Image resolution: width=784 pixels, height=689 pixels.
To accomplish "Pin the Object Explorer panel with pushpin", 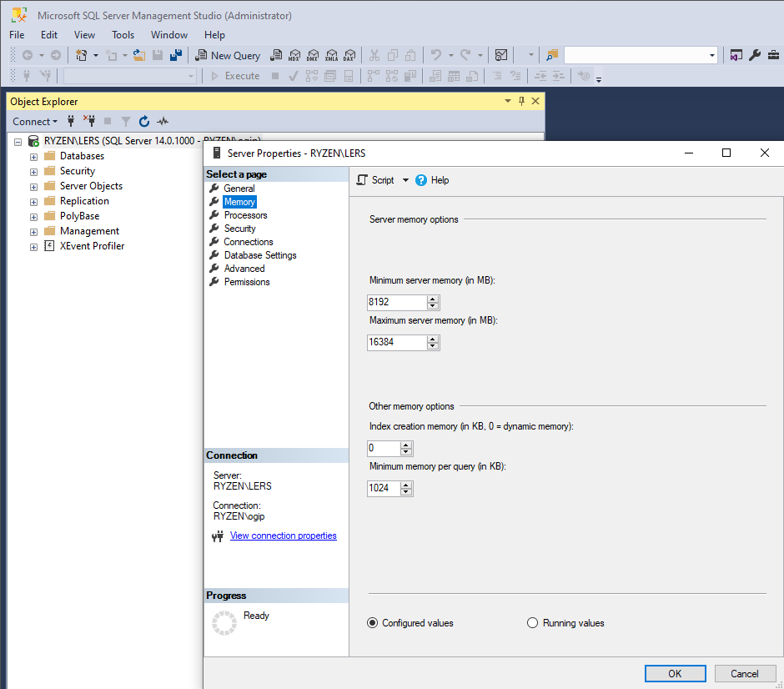I will [x=522, y=101].
